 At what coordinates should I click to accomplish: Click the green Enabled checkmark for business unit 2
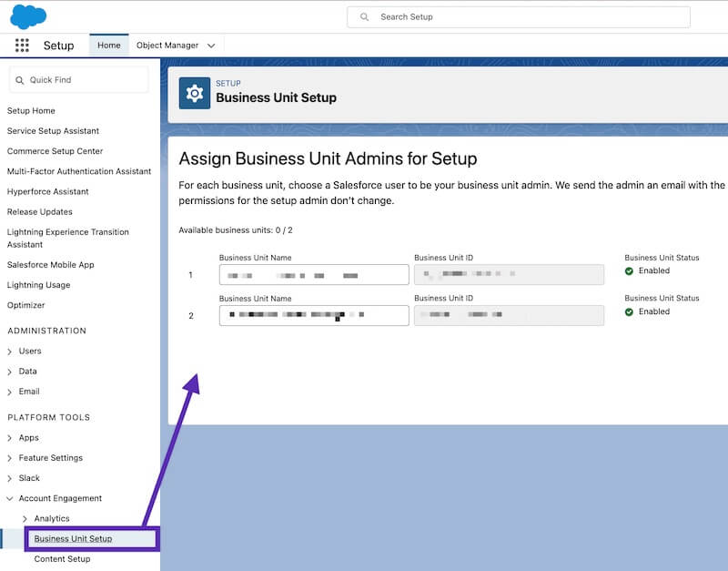click(x=630, y=311)
